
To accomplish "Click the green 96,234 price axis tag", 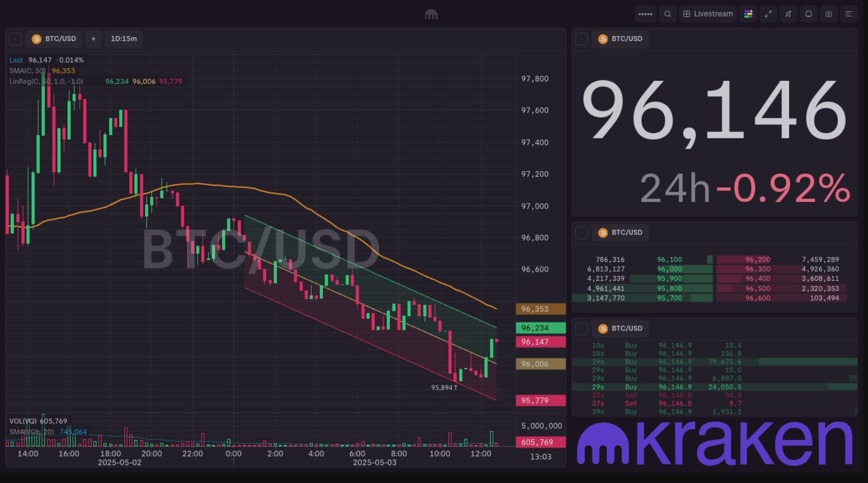I will click(541, 328).
